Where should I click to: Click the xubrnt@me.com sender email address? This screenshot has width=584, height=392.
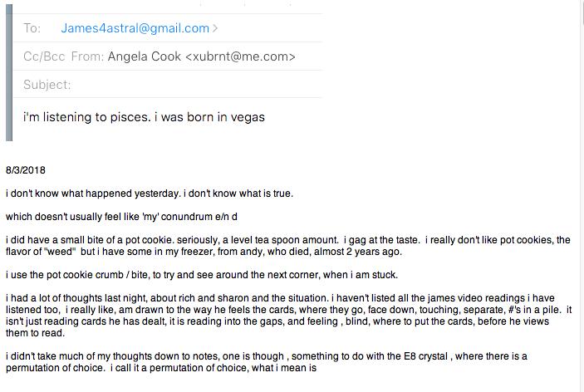point(240,56)
